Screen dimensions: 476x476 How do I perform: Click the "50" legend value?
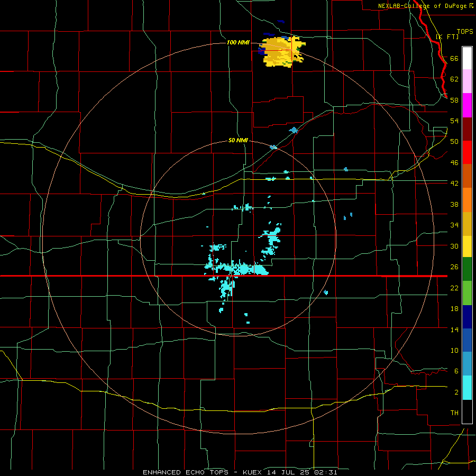[454, 142]
